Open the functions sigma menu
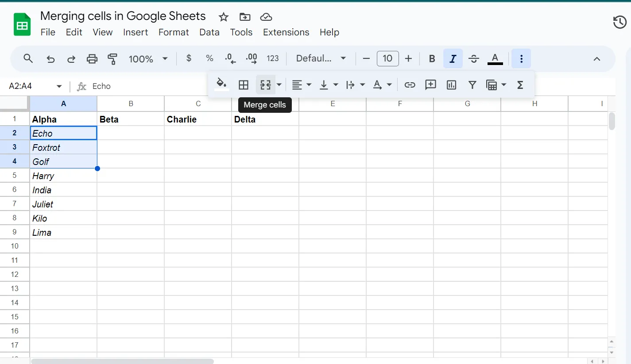Screen dimensions: 631x364 click(520, 84)
